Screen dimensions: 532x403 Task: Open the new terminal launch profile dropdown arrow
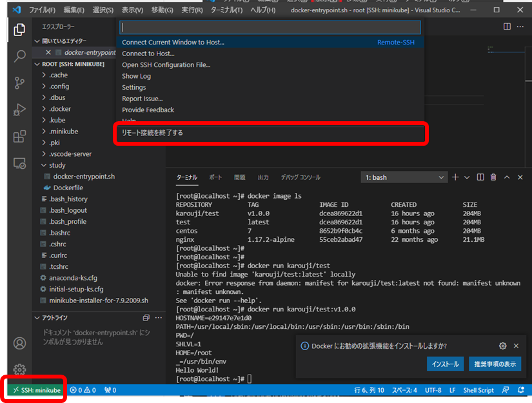click(x=467, y=177)
